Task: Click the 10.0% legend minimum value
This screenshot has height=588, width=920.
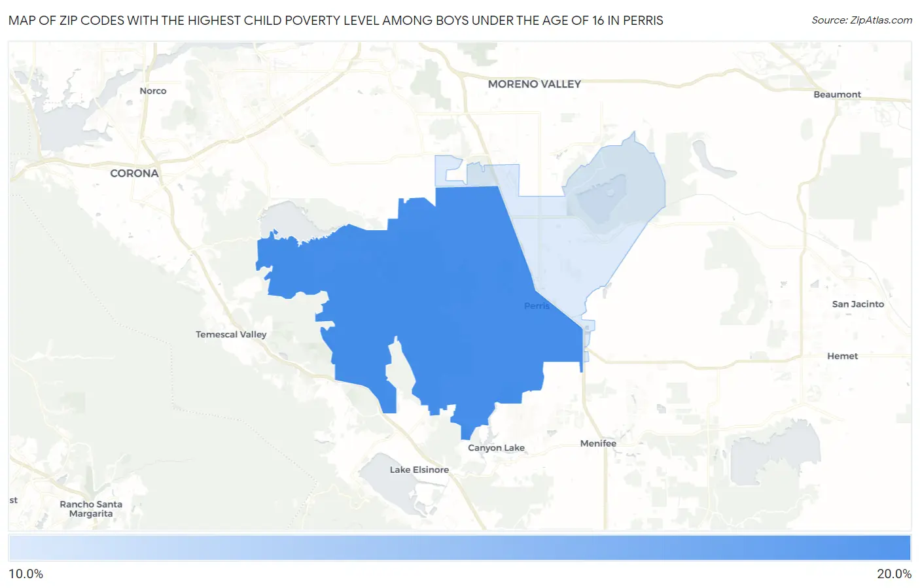Action: (x=26, y=574)
